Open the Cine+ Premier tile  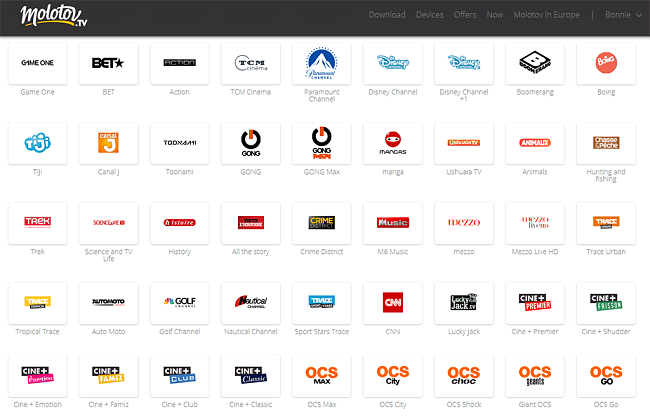click(x=535, y=303)
